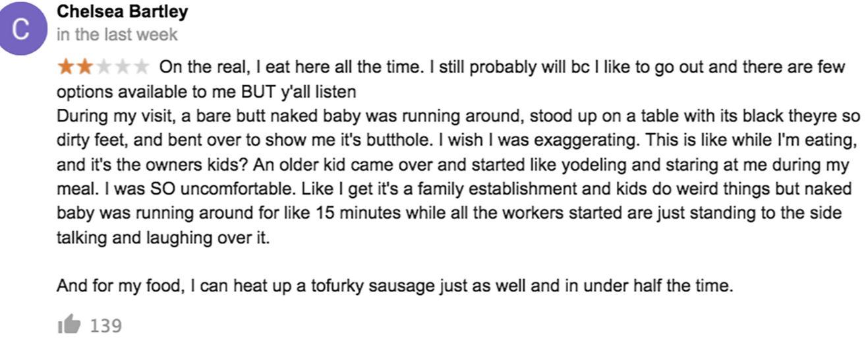
Task: Click the "in the last week" timestamp
Action: 117,34
